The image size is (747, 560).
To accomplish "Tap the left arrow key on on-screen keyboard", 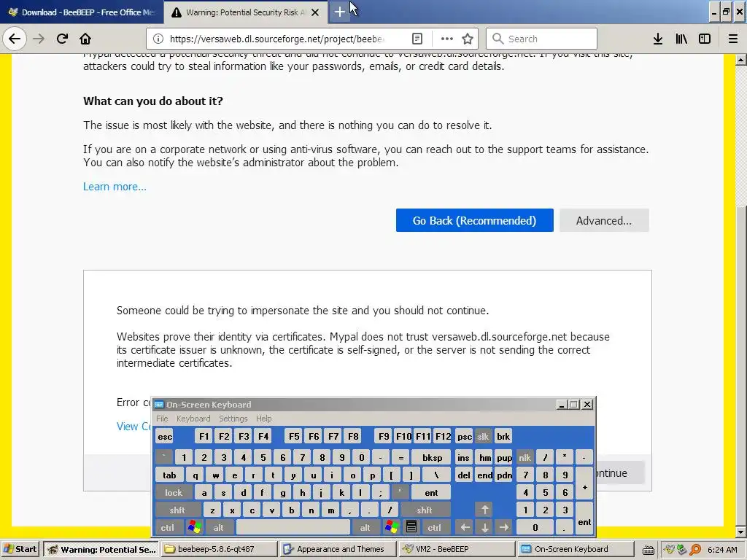I will click(x=465, y=528).
